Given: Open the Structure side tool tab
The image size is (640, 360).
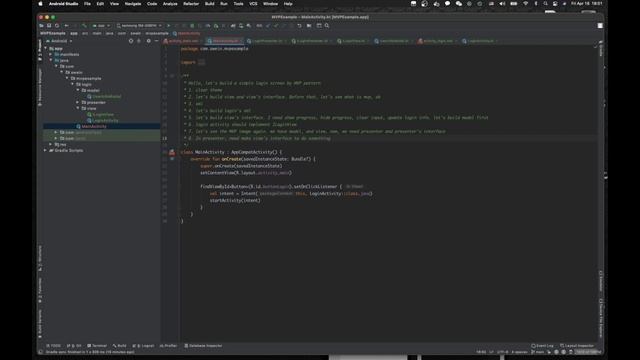Looking at the screenshot, I should click(40, 258).
